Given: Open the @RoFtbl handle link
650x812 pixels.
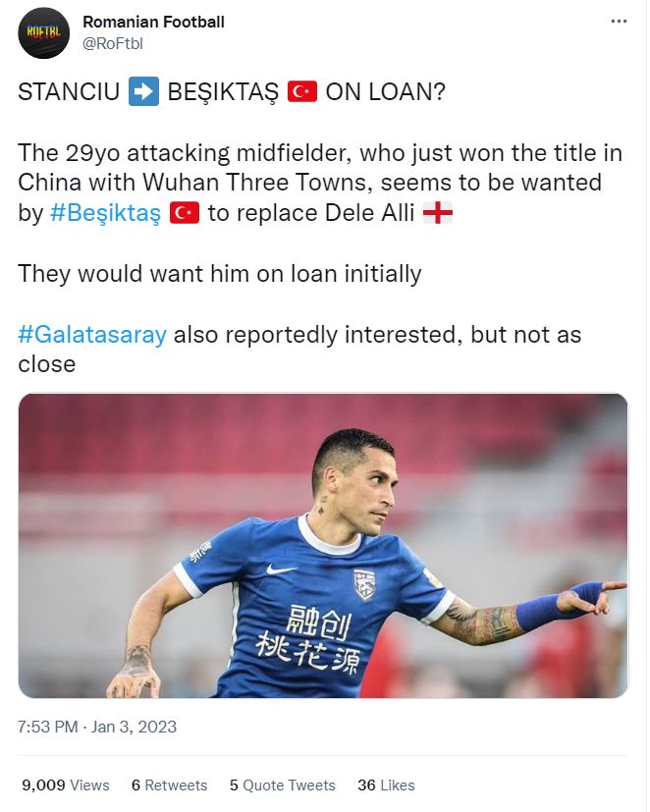Looking at the screenshot, I should click(x=116, y=42).
